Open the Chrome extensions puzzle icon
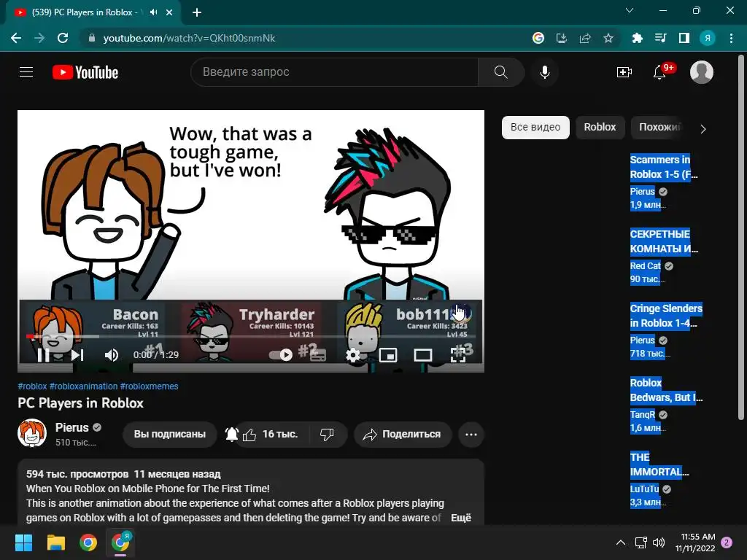This screenshot has height=560, width=747. (637, 38)
